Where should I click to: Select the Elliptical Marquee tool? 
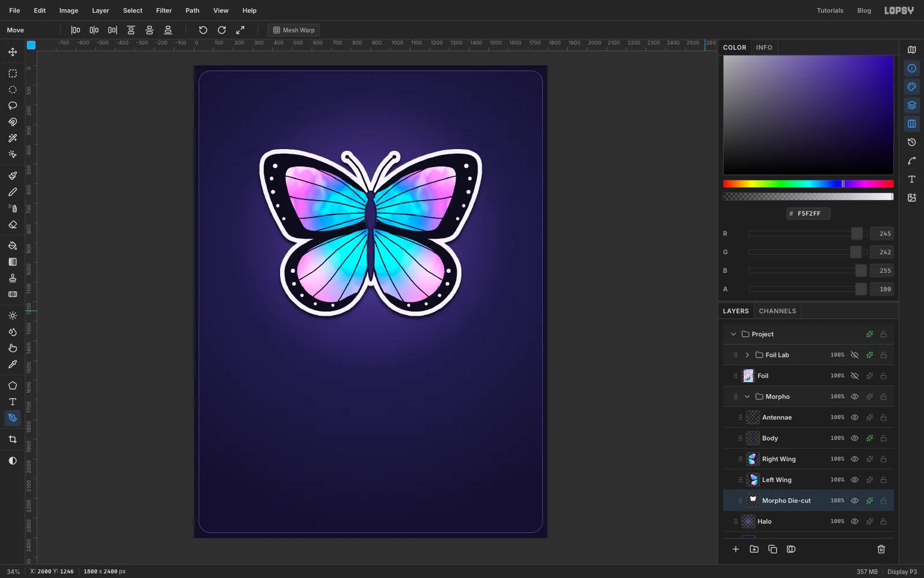[x=13, y=90]
